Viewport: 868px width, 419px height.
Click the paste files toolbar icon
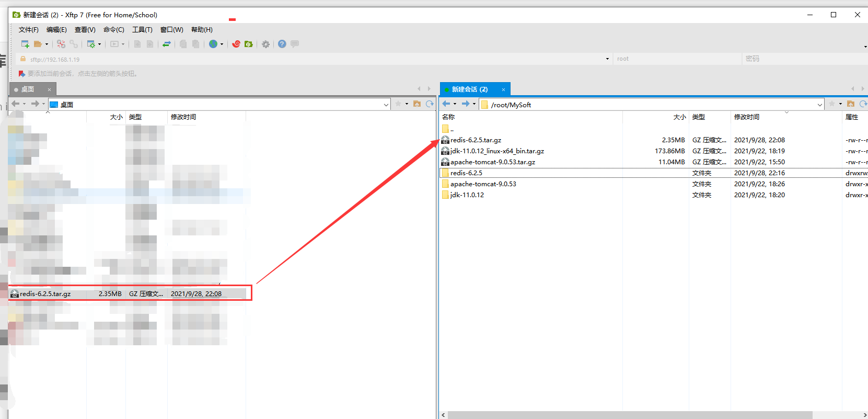point(195,44)
